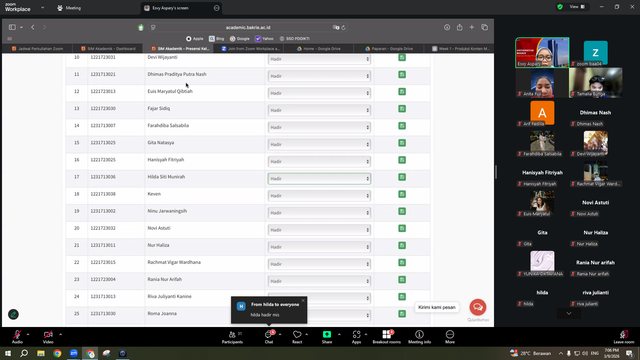Click the red chat bubble widget
Image resolution: width=640 pixels, height=360 pixels.
pos(478,307)
